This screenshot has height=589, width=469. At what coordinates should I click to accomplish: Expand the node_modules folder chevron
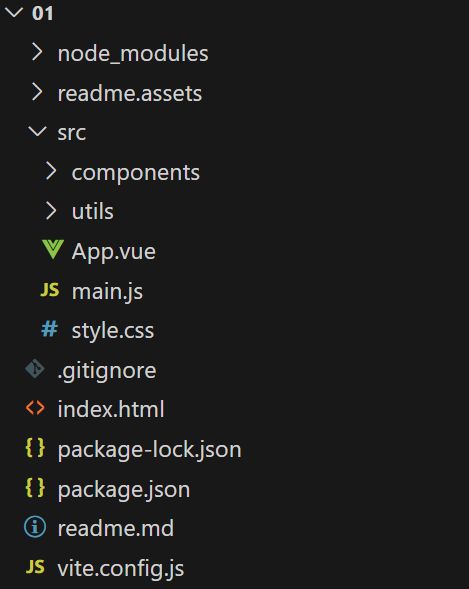(37, 52)
